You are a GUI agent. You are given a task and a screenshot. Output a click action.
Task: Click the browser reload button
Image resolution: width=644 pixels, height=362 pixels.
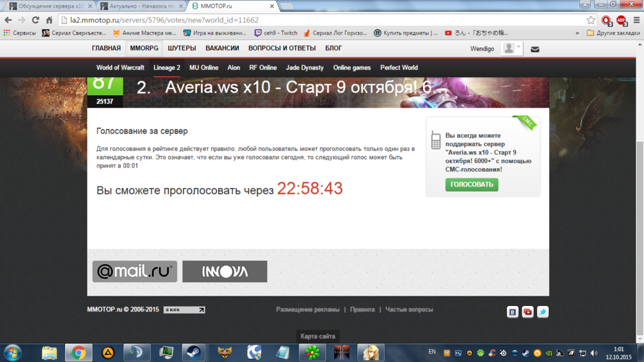click(35, 20)
